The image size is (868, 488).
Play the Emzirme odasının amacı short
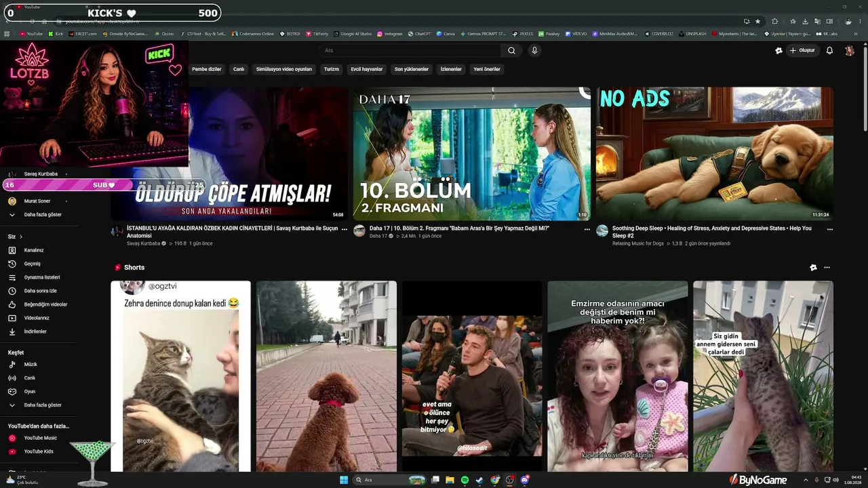[618, 376]
